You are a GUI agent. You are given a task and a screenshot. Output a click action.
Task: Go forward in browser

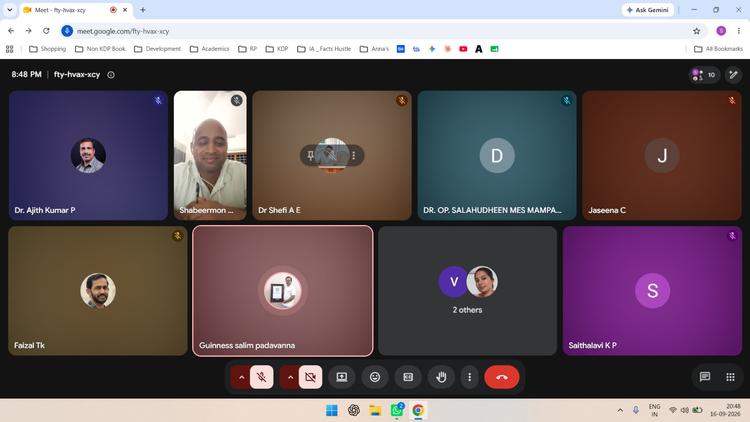click(29, 31)
